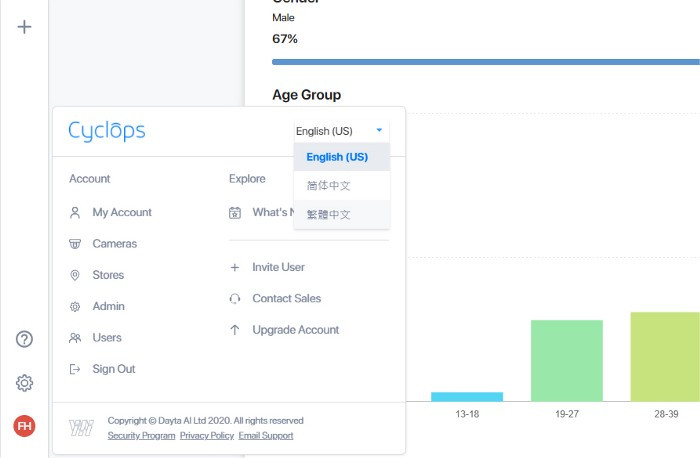Click the 28-39 age group bar
Screen dimensions: 700x458
(665, 357)
